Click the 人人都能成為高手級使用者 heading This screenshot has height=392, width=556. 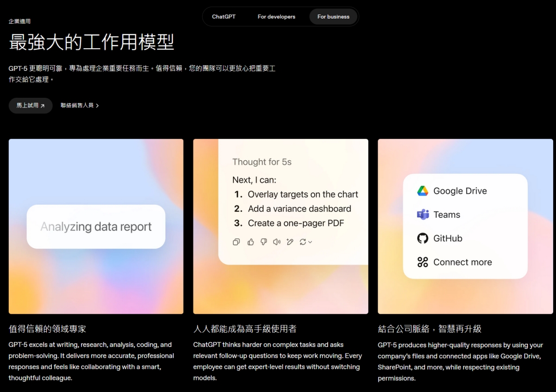tap(245, 329)
